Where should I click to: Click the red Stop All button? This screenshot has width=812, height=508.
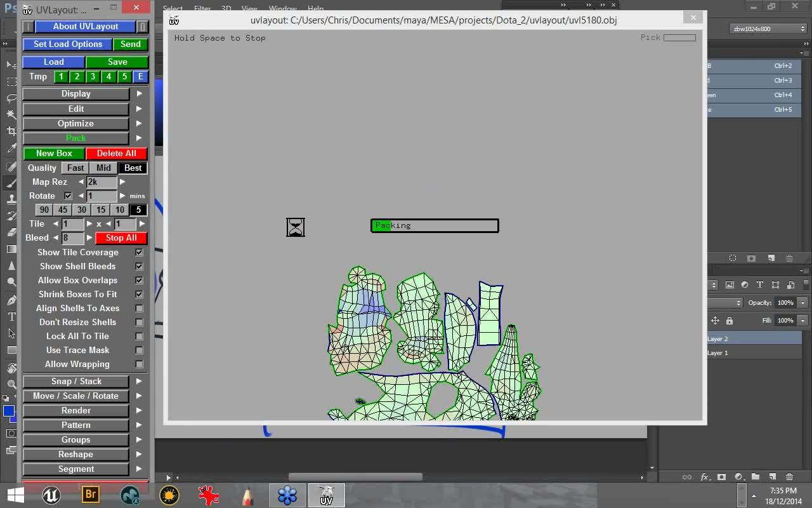pyautogui.click(x=121, y=237)
